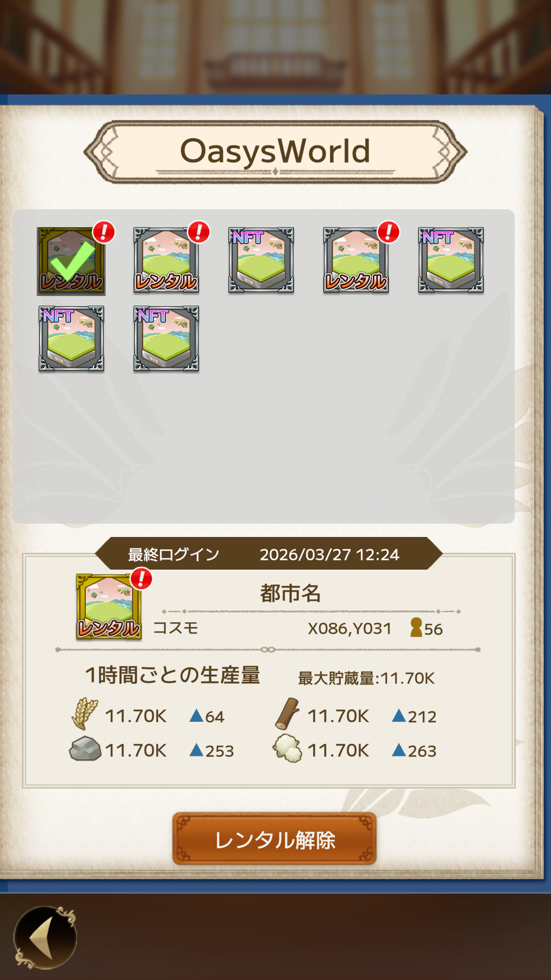Choose the NFT land in top row center
This screenshot has width=551, height=980.
pos(261,260)
